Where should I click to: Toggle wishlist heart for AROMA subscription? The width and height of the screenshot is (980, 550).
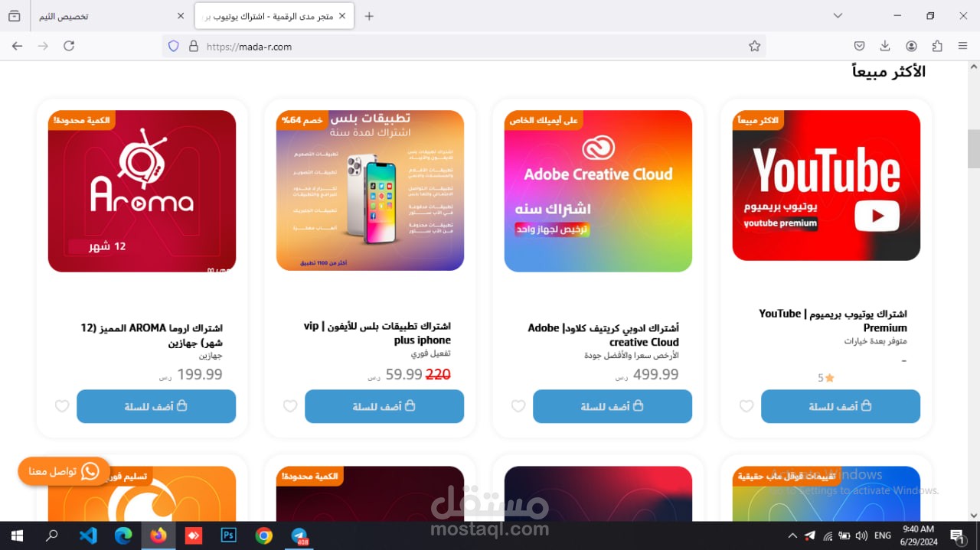point(62,406)
